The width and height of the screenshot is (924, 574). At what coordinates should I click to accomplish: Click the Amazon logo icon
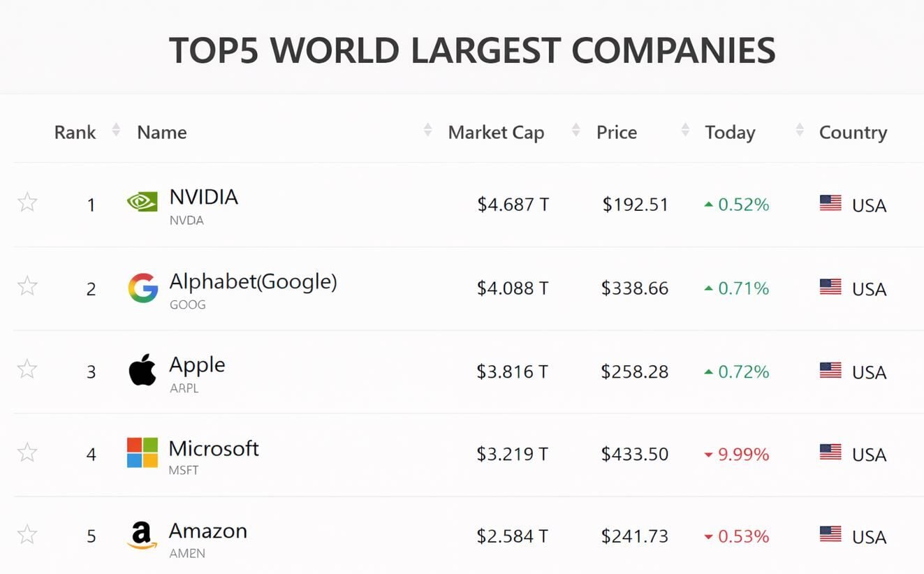(142, 536)
